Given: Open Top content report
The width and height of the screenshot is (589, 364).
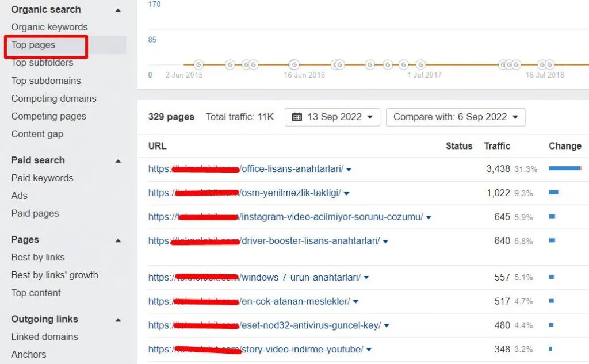Looking at the screenshot, I should pos(36,293).
